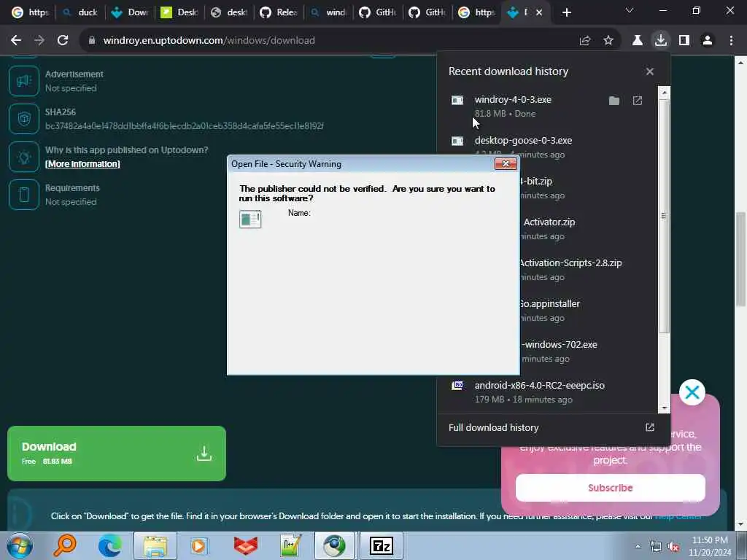
Task: Click Full download history label
Action: pos(494,427)
